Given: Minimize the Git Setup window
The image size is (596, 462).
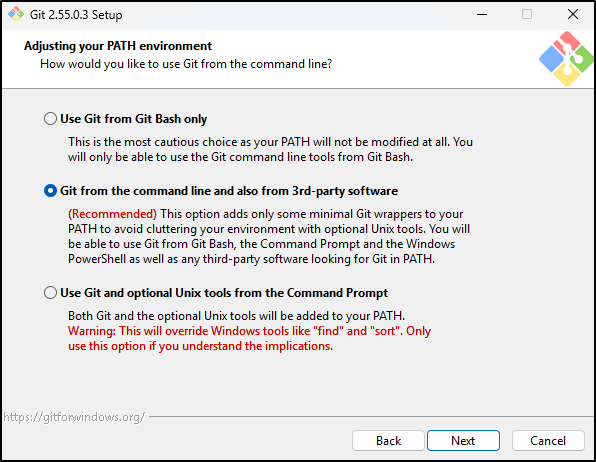Looking at the screenshot, I should click(482, 14).
